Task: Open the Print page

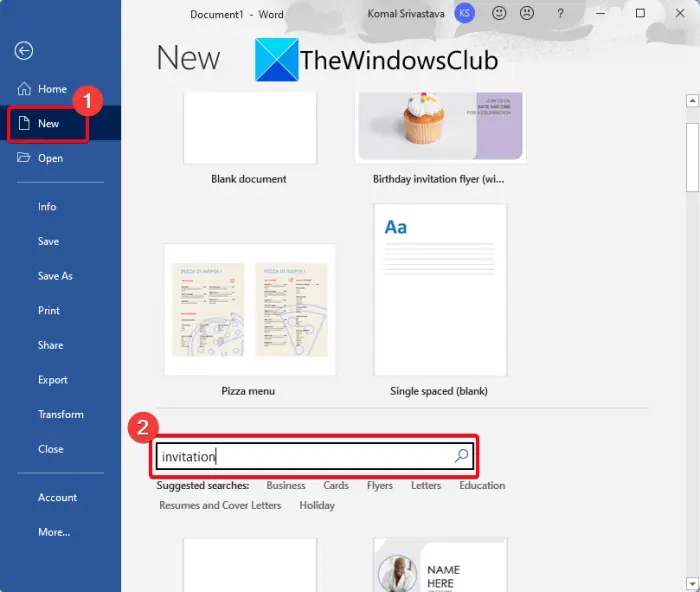Action: (49, 311)
